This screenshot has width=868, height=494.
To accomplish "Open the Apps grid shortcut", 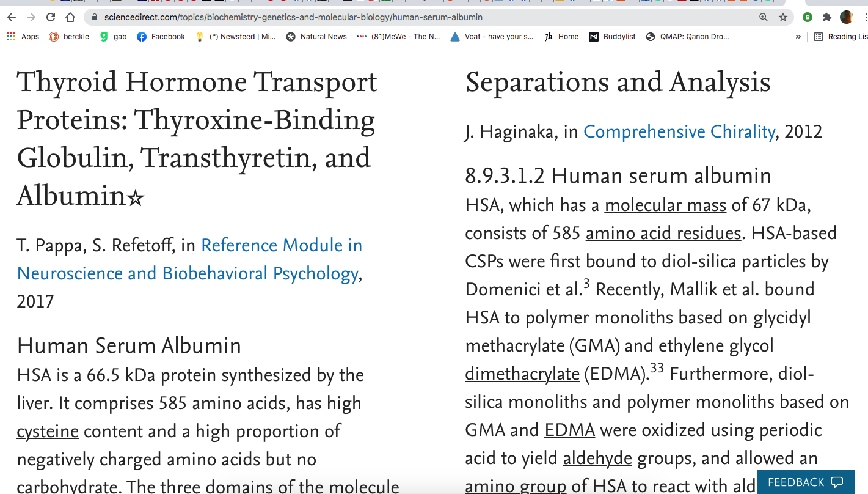I will [23, 37].
